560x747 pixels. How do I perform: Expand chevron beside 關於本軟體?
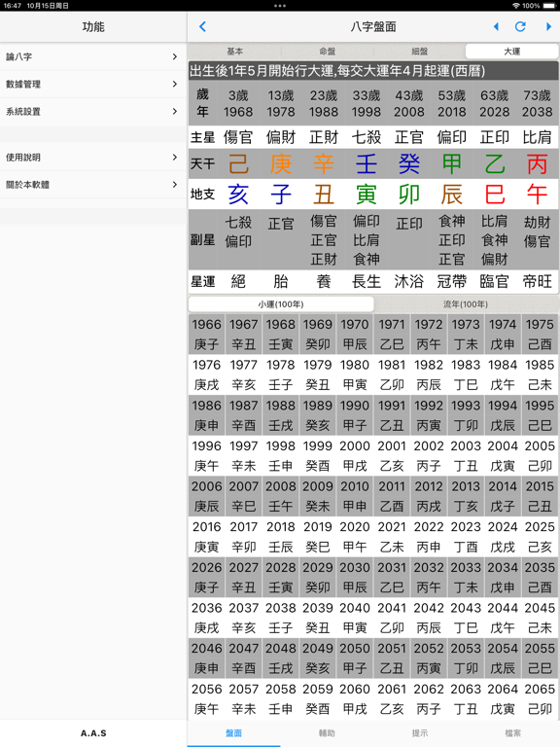point(175,185)
